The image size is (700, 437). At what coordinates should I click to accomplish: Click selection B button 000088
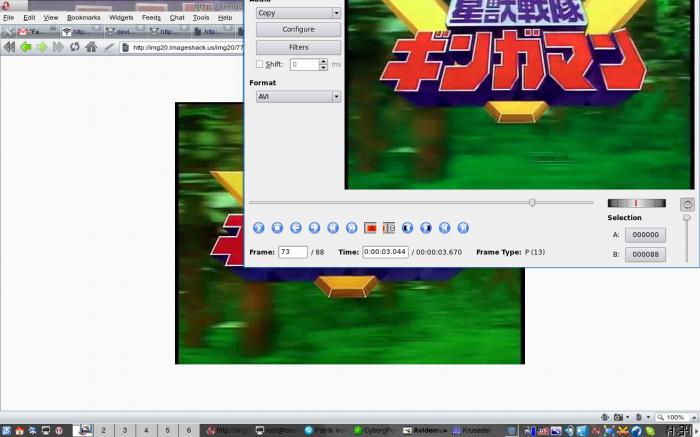tap(645, 254)
